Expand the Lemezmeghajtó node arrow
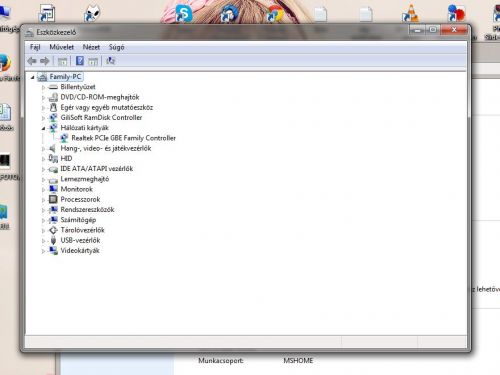 click(x=43, y=180)
